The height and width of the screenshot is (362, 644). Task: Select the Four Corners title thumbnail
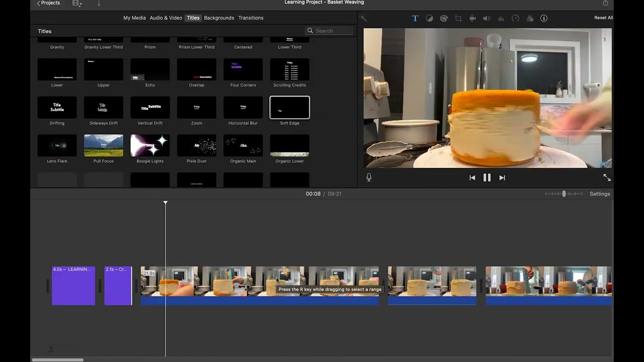tap(243, 69)
